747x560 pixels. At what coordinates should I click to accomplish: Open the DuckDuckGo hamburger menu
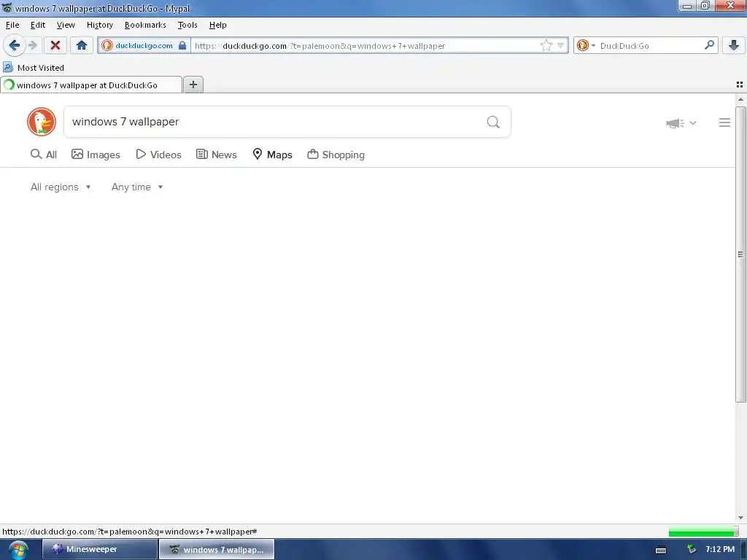click(724, 122)
